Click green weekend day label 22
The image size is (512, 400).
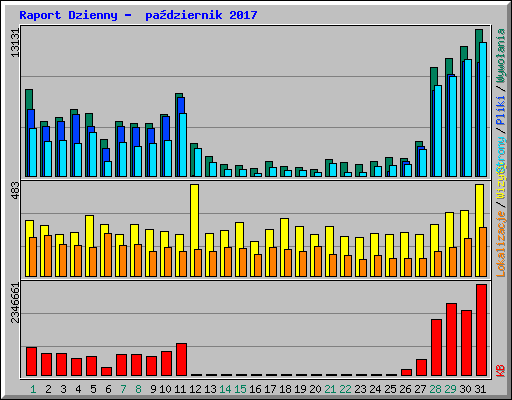pos(345,389)
